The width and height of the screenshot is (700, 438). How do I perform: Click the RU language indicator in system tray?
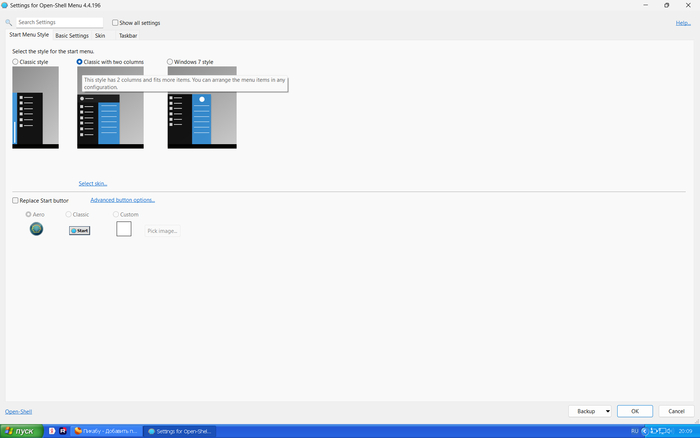tap(634, 431)
